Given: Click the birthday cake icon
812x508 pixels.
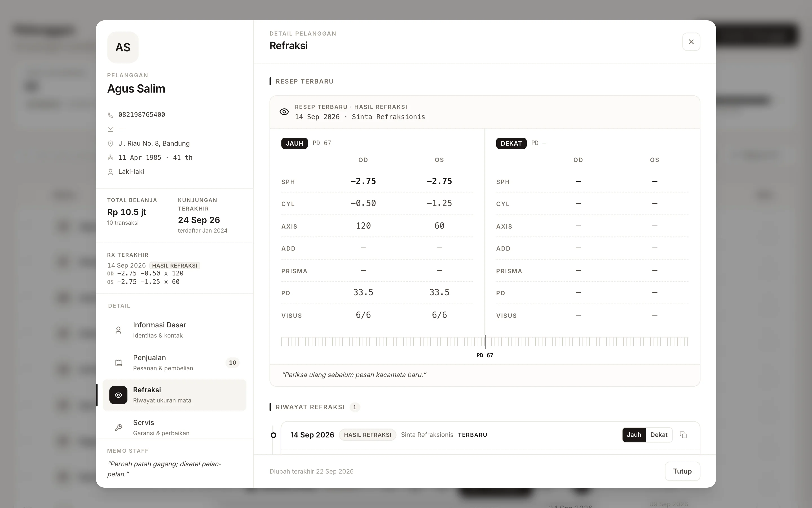Looking at the screenshot, I should click(x=111, y=157).
